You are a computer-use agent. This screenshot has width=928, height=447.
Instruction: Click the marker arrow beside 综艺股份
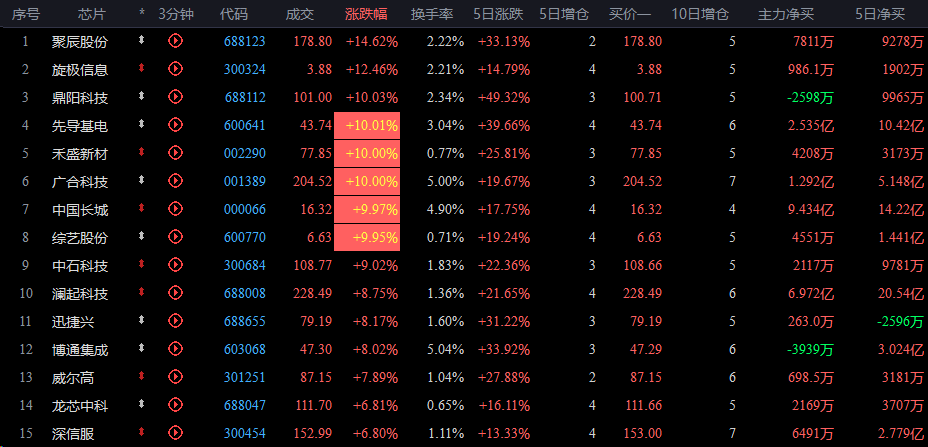pyautogui.click(x=141, y=236)
